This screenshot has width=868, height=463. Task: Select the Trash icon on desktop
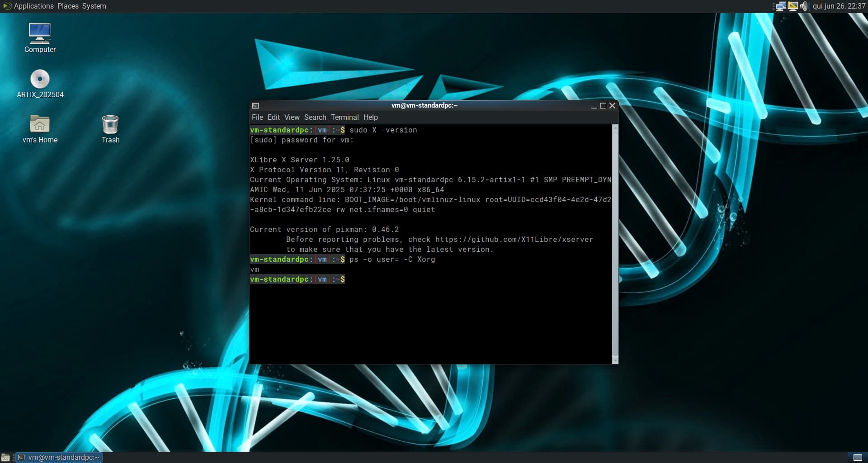pyautogui.click(x=110, y=129)
